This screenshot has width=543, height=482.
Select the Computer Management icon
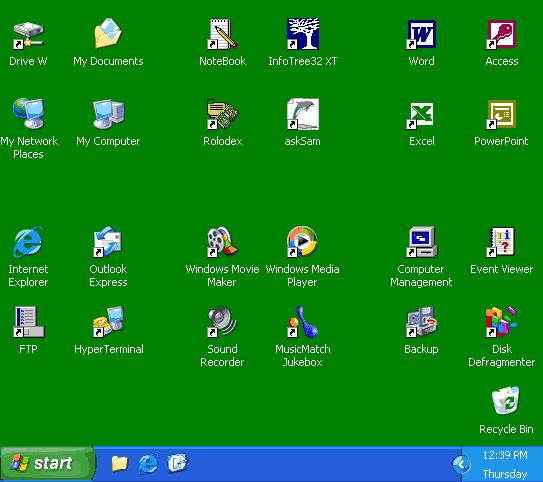pos(422,242)
